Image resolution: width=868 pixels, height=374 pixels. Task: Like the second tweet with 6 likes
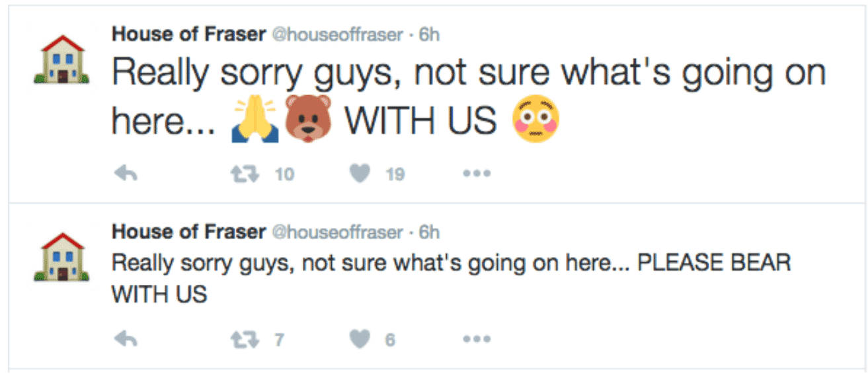(x=360, y=339)
